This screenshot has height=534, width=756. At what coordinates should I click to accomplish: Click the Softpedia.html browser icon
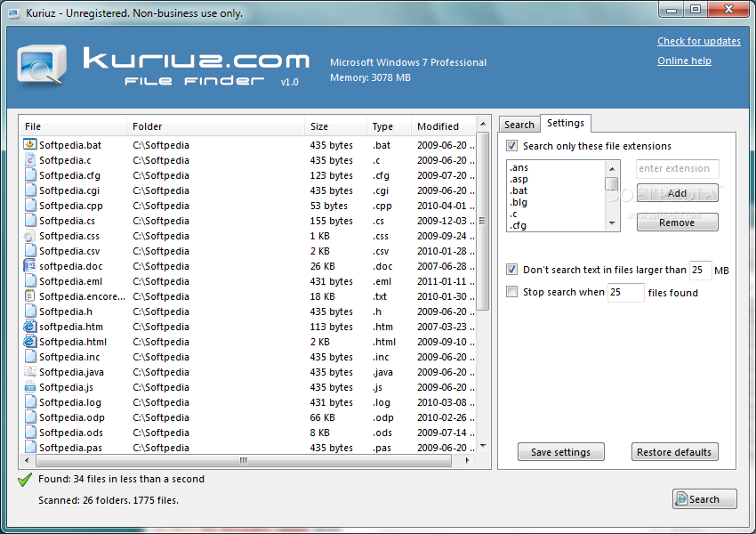(x=30, y=341)
